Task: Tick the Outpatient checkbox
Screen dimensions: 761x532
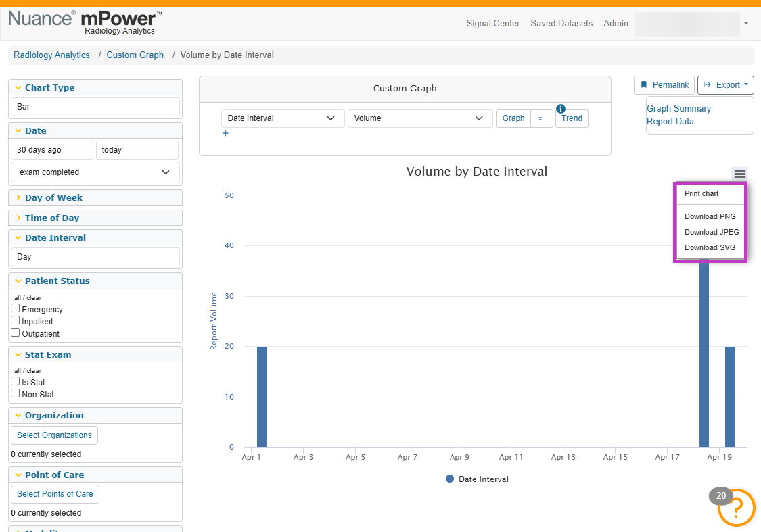Action: [16, 332]
